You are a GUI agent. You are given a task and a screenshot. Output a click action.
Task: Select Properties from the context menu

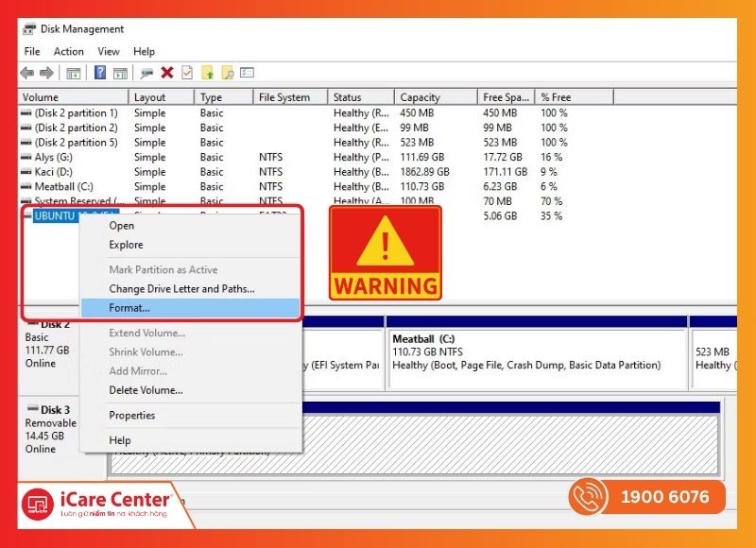pyautogui.click(x=131, y=416)
